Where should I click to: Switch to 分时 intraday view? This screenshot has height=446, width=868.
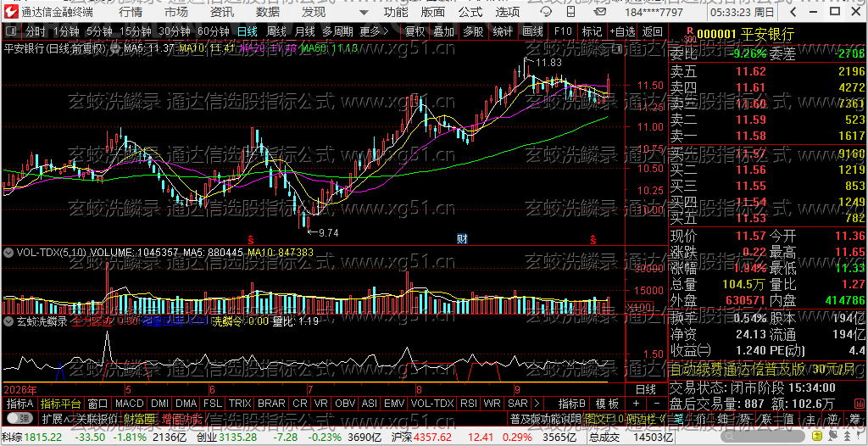(x=36, y=31)
